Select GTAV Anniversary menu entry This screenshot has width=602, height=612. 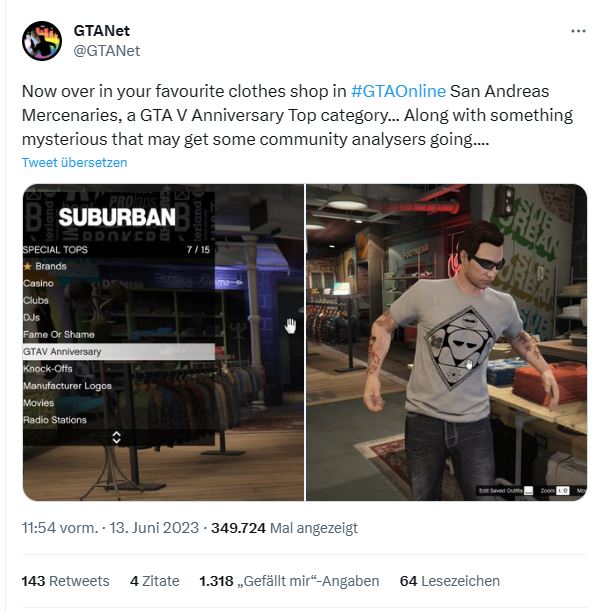[119, 352]
